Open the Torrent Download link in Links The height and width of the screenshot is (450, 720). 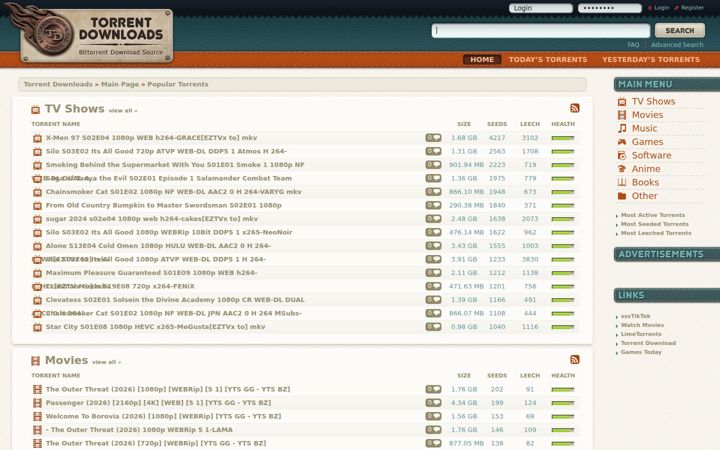coord(648,343)
